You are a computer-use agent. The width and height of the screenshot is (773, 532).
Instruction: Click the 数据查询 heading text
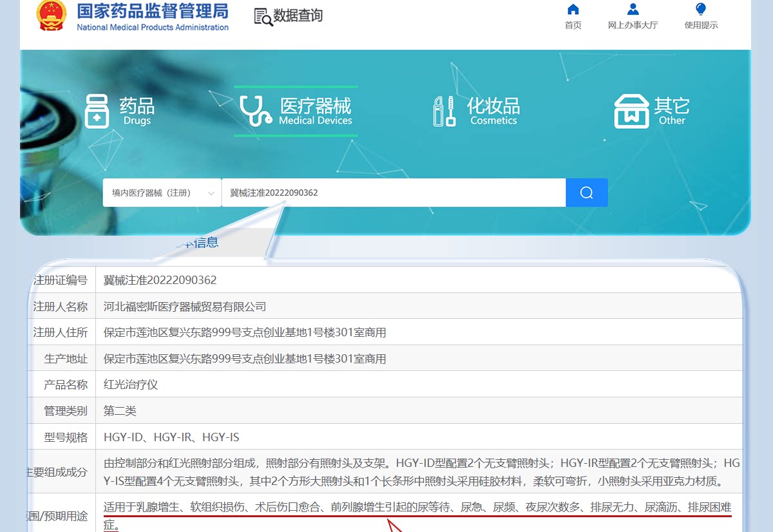[x=298, y=16]
